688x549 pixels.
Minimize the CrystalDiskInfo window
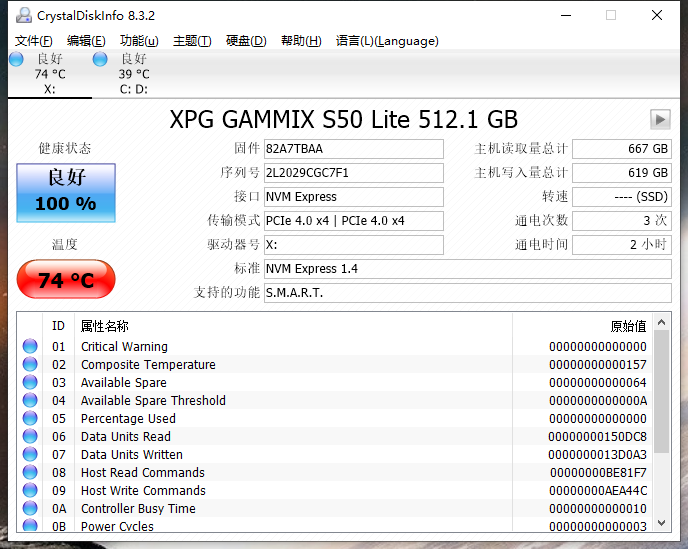[x=566, y=15]
